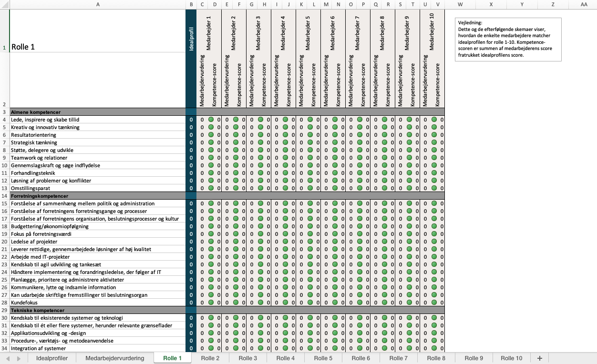Select the Vejledning instruction text box
The image size is (597, 364).
[508, 39]
